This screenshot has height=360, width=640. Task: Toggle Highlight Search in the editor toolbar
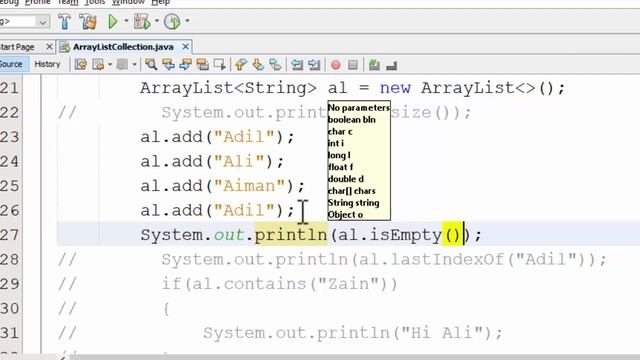pos(202,64)
